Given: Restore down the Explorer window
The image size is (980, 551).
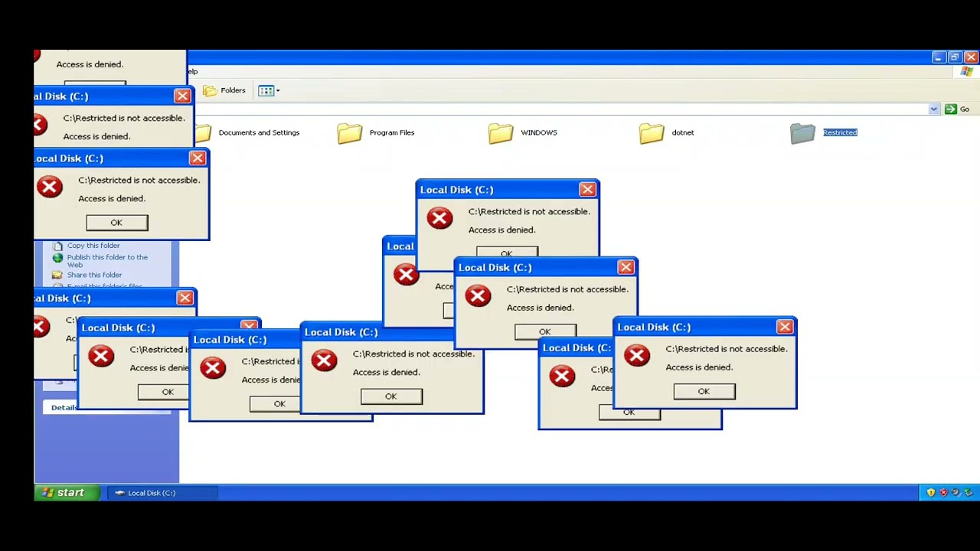Looking at the screenshot, I should pyautogui.click(x=955, y=57).
